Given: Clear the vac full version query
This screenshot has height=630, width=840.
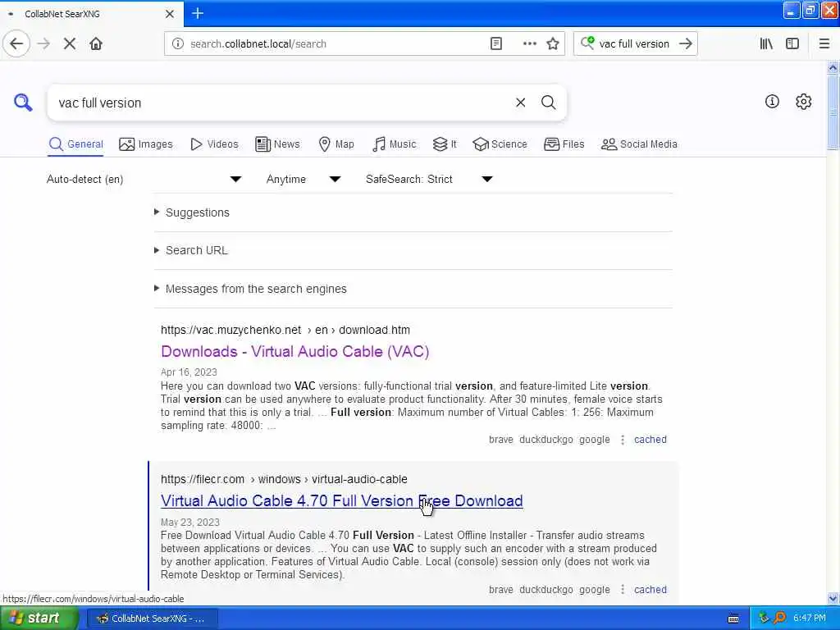Looking at the screenshot, I should (520, 103).
